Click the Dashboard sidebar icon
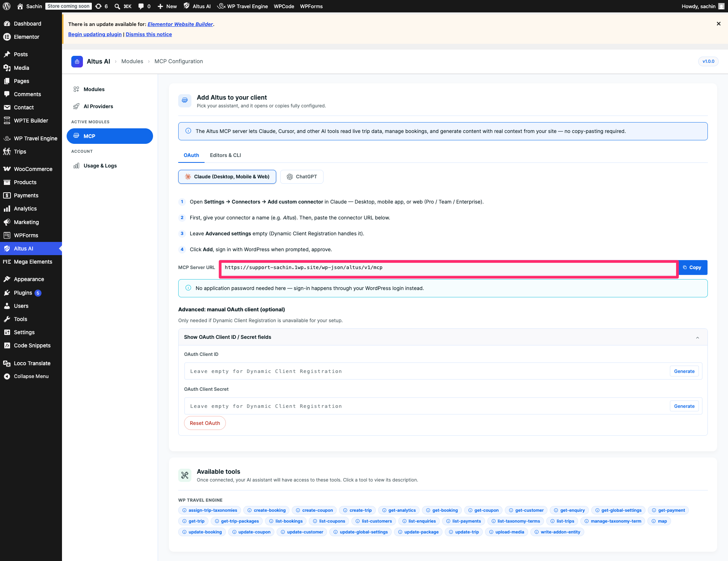The image size is (728, 561). pos(7,24)
